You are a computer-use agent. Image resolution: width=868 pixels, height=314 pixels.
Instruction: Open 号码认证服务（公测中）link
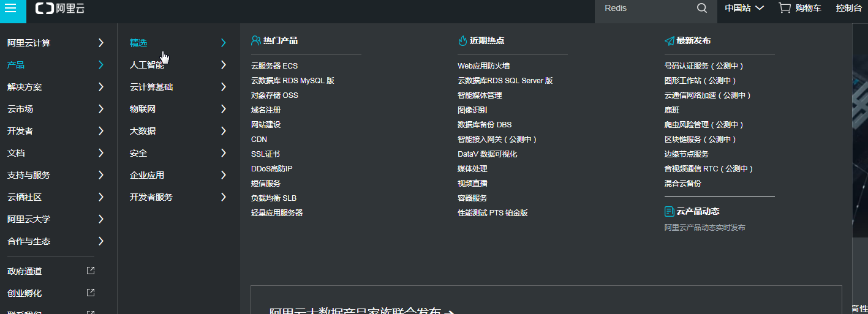pyautogui.click(x=704, y=66)
